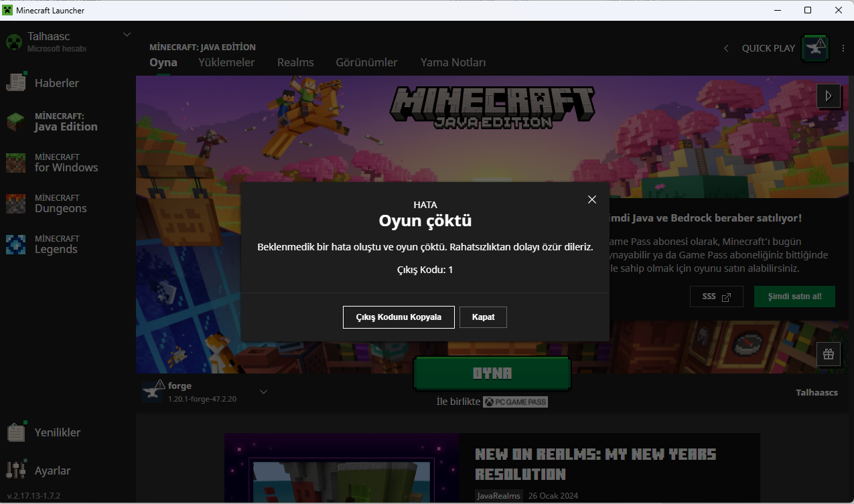Open Yenilikler clipboard icon

[x=16, y=432]
